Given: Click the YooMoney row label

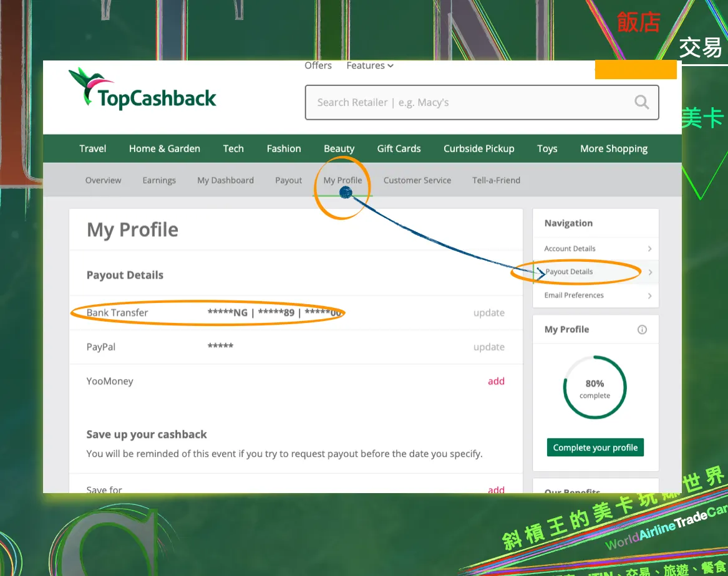Looking at the screenshot, I should 110,382.
